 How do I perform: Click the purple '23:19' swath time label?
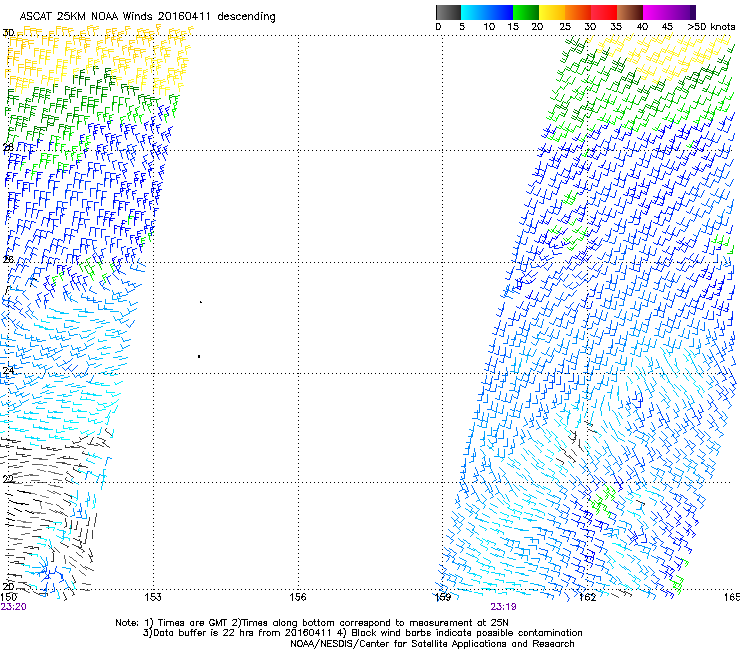[x=503, y=607]
